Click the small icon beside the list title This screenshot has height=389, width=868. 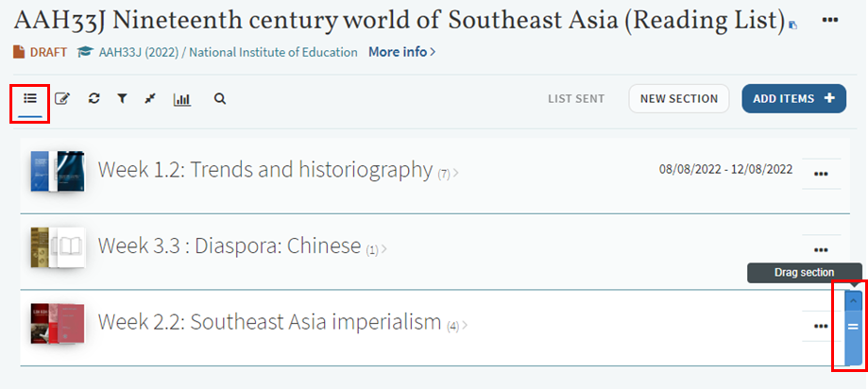[792, 25]
